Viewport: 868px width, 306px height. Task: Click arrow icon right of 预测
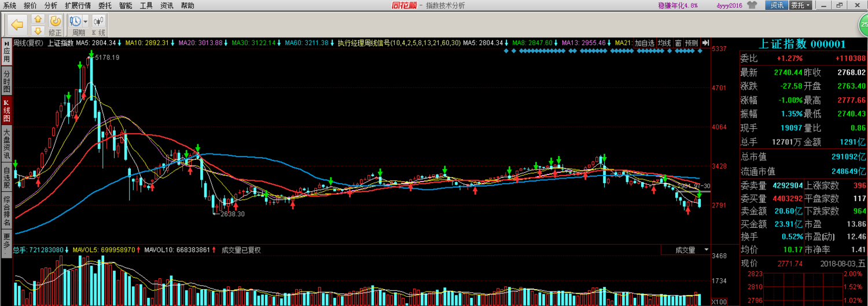(x=705, y=43)
